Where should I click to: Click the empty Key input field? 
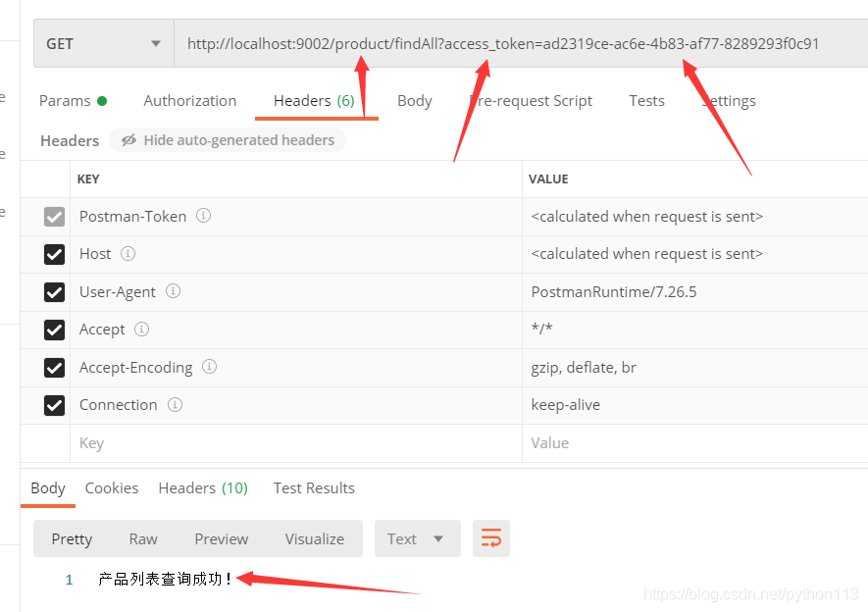coord(295,443)
